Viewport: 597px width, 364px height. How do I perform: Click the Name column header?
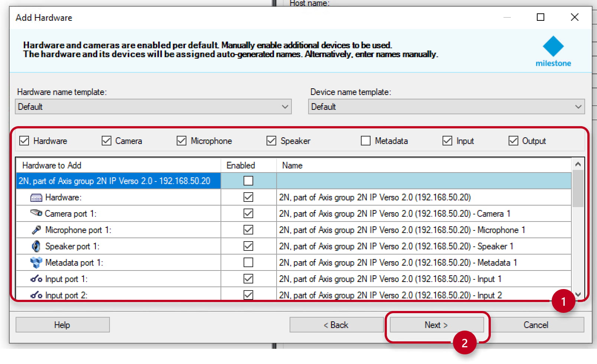[x=424, y=165]
